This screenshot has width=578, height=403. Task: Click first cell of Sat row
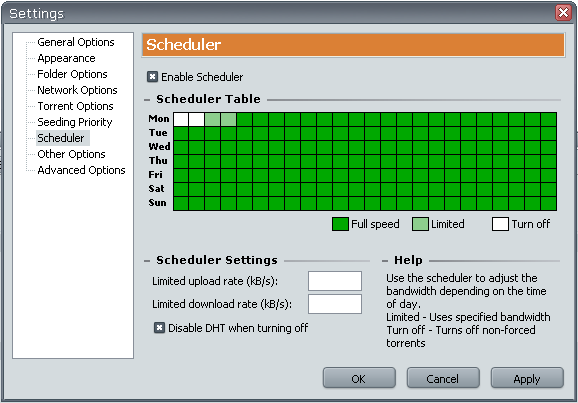[181, 190]
